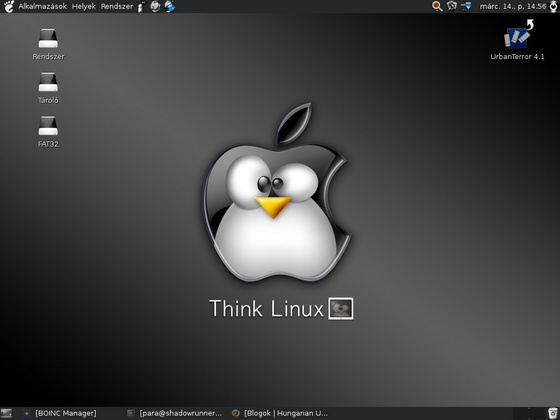Screen dimensions: 560x420
Task: Click the workspace switcher in bottom panel
Action: pyautogui.click(x=529, y=413)
